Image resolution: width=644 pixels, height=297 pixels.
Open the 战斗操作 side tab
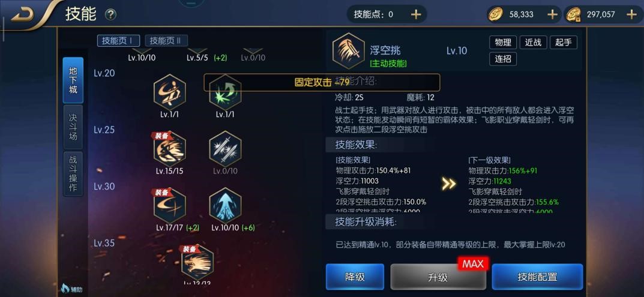pyautogui.click(x=73, y=174)
